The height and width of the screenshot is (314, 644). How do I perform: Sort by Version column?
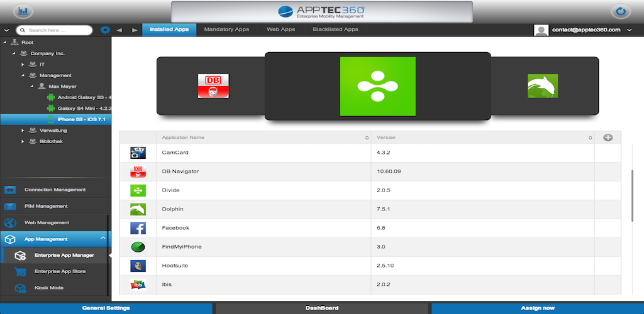click(x=590, y=138)
